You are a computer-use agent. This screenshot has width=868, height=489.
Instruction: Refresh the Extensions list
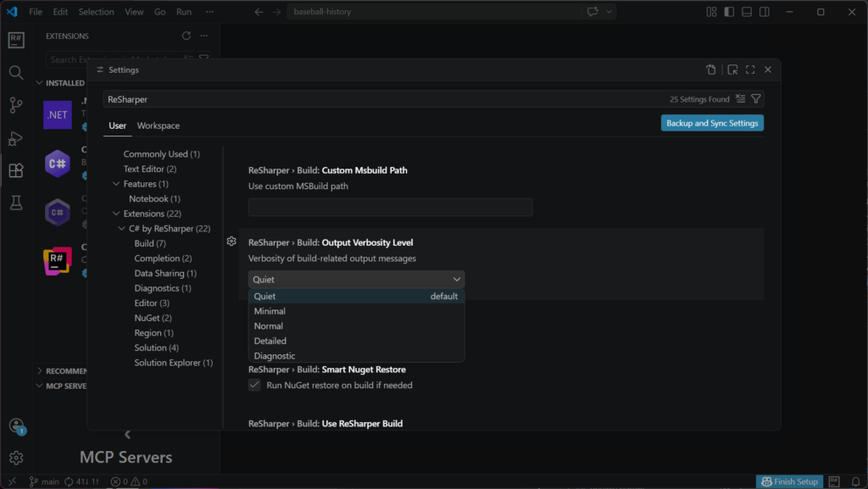[186, 36]
